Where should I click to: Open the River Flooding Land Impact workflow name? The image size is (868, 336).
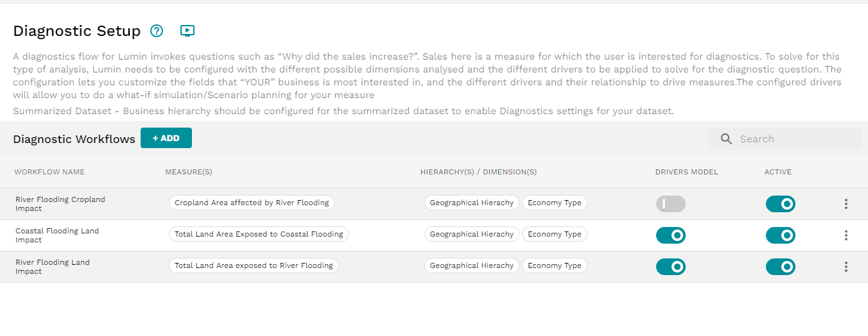click(x=53, y=267)
